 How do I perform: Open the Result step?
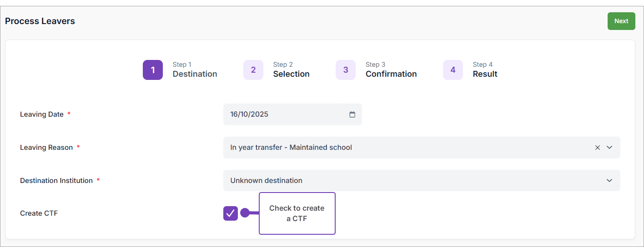pyautogui.click(x=485, y=74)
